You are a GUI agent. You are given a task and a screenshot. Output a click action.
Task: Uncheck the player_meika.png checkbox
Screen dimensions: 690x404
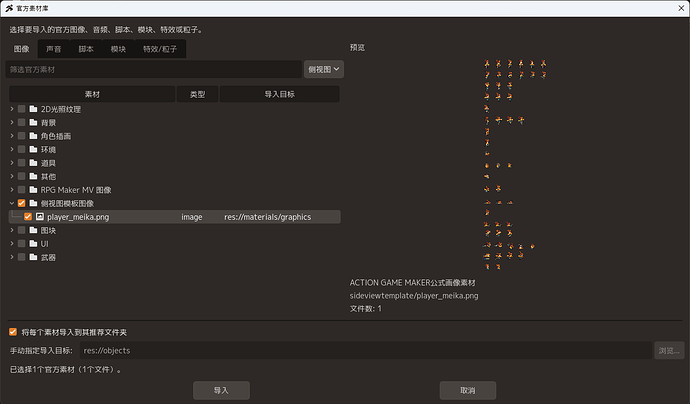click(x=28, y=217)
